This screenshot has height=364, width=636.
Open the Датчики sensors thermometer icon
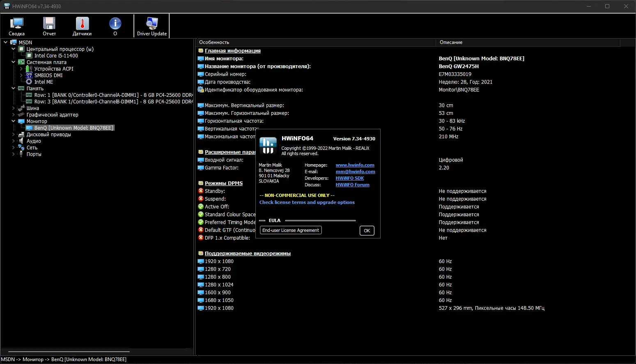[x=82, y=24]
